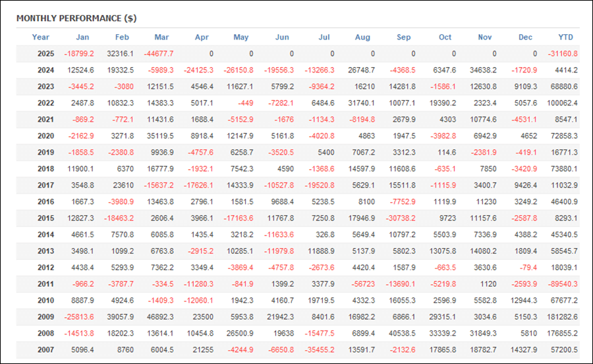The image size is (593, 364).
Task: Click the 2022 YTD value 100062.4
Action: [562, 103]
